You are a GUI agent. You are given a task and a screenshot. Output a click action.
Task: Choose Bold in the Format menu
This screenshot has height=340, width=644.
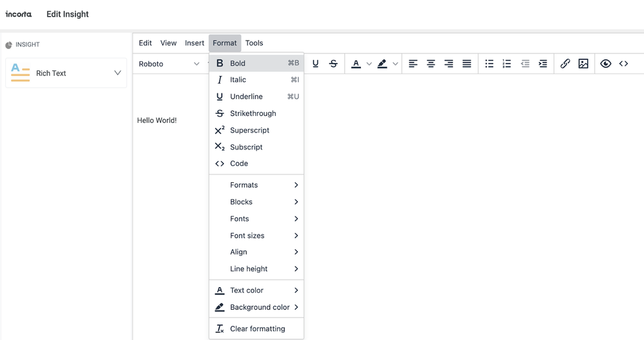pos(257,63)
